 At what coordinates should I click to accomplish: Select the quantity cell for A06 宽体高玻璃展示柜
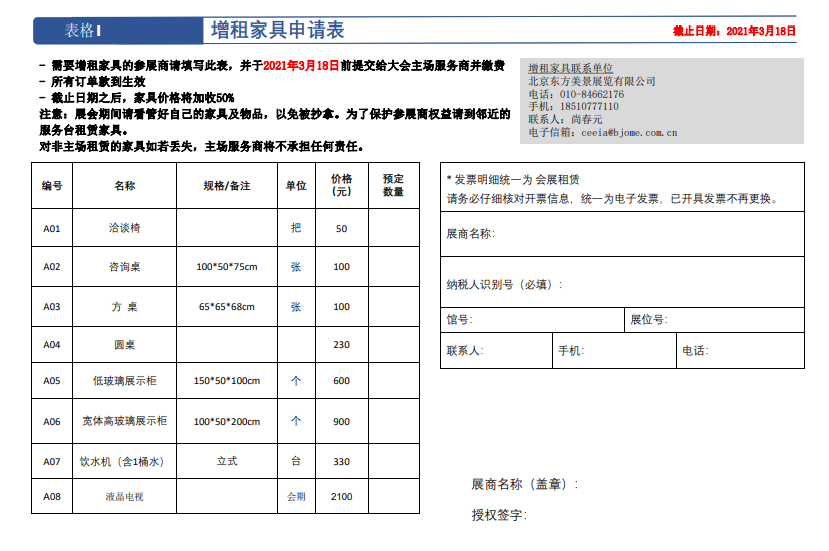(393, 421)
